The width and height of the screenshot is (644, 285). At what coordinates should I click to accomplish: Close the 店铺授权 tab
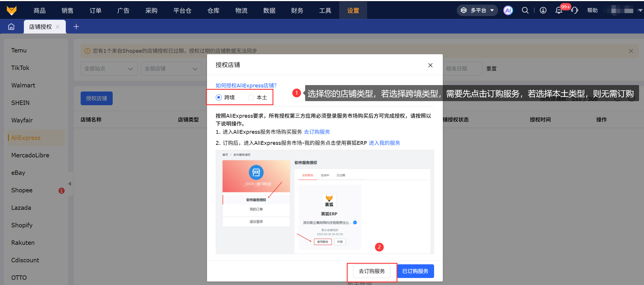58,27
